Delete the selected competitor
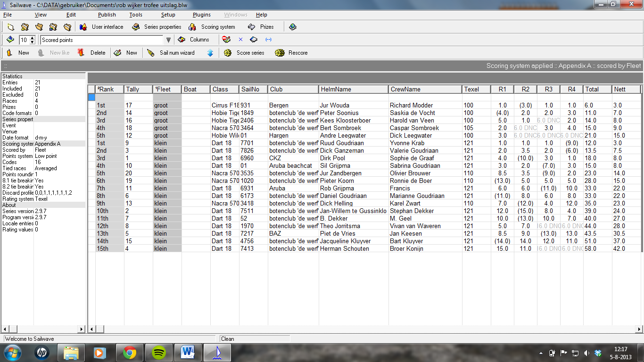The height and width of the screenshot is (362, 644). [x=92, y=53]
